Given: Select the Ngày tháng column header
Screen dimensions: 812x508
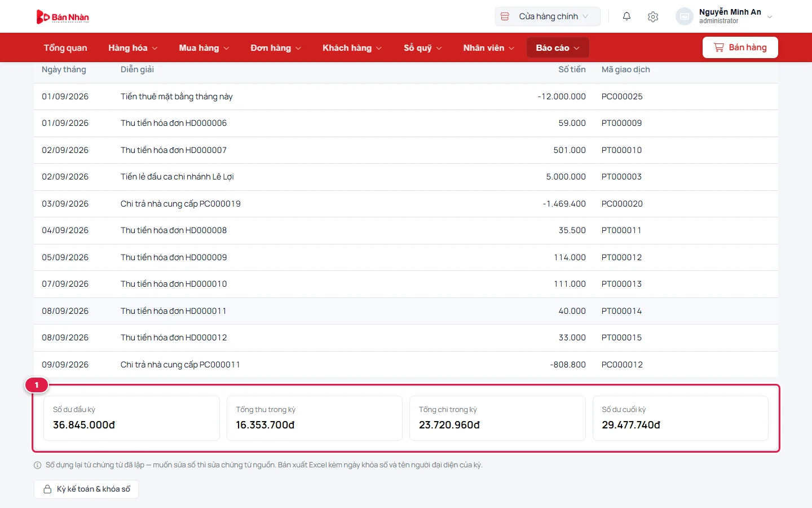Looking at the screenshot, I should [x=64, y=69].
